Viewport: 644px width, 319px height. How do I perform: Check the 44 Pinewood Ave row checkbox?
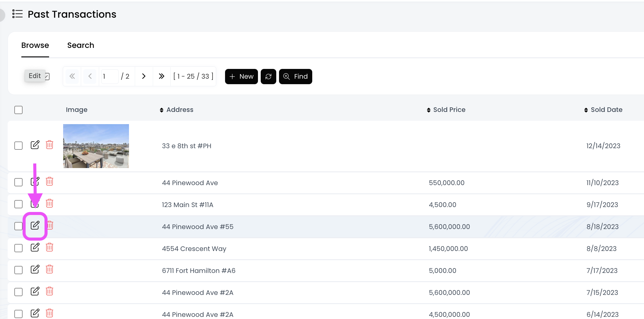click(x=19, y=182)
